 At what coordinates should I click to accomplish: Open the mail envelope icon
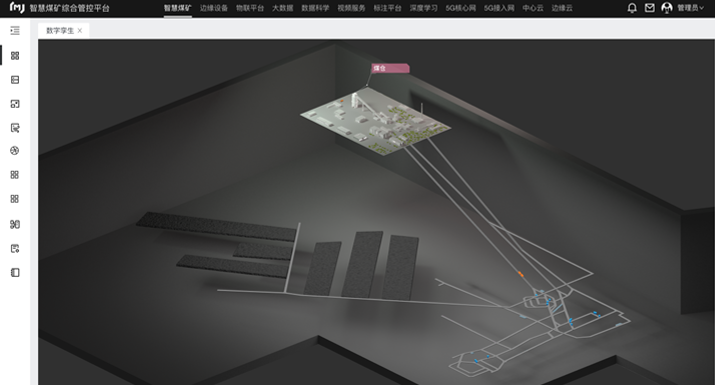click(x=650, y=8)
